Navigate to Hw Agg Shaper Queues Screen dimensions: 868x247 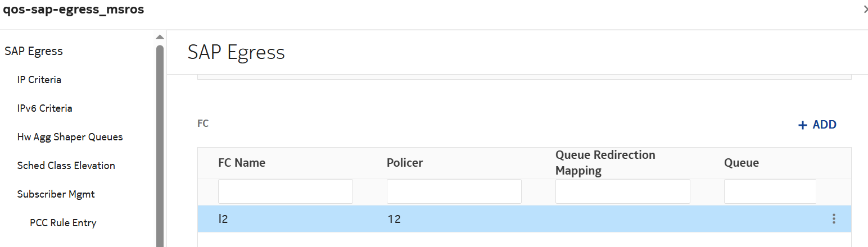click(70, 137)
